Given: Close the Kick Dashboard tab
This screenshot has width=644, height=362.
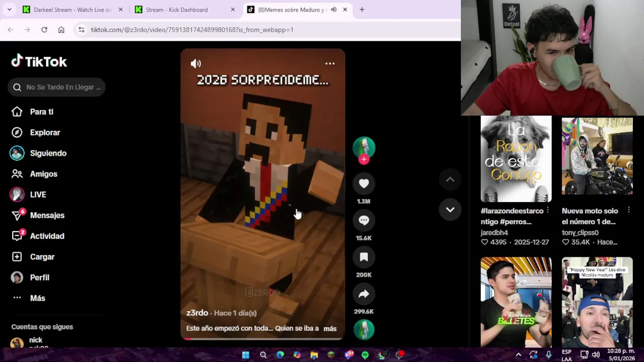Looking at the screenshot, I should point(232,10).
